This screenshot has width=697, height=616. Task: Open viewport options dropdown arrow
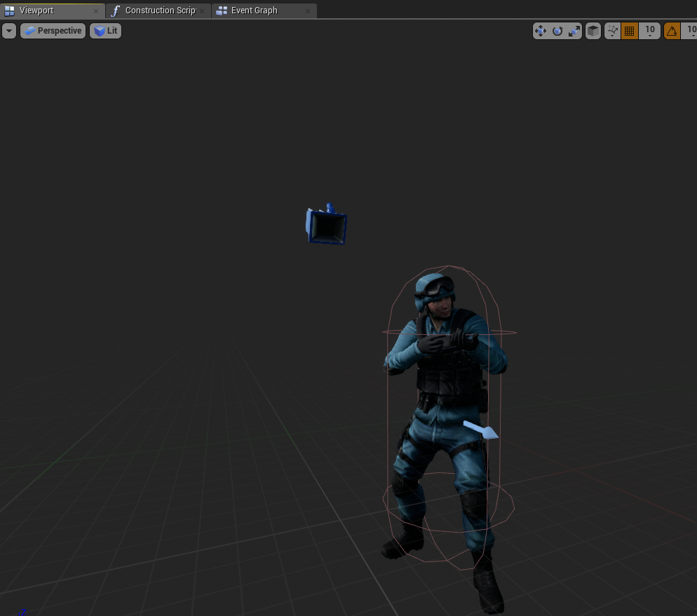point(9,31)
